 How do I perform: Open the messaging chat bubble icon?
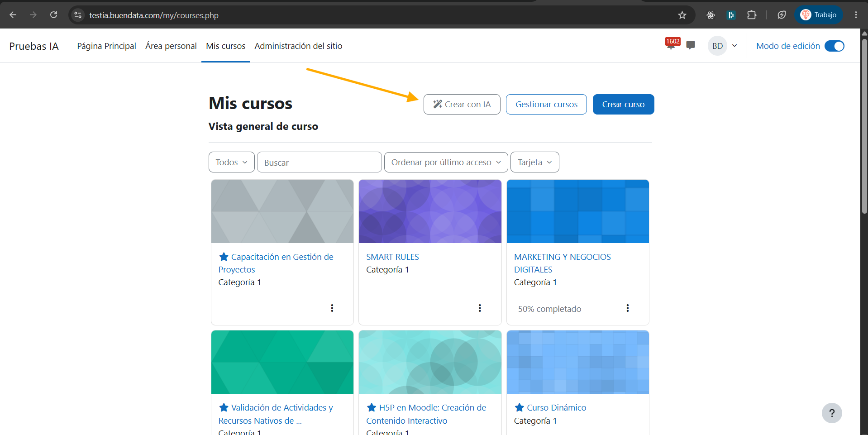(x=691, y=45)
